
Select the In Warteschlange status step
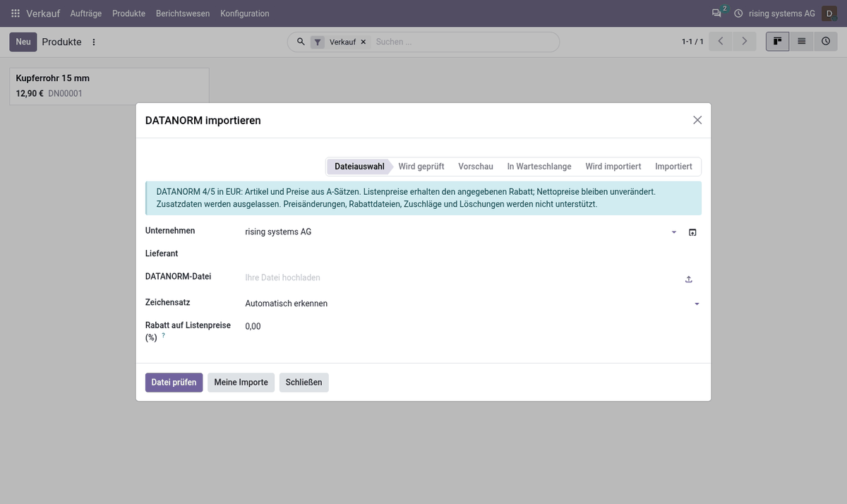click(539, 167)
